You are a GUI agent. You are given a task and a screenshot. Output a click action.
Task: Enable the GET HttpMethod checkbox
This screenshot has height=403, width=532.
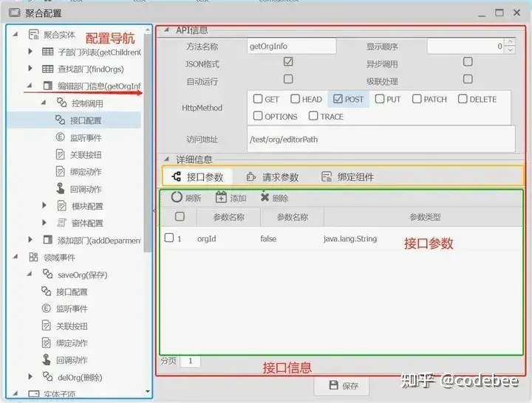pyautogui.click(x=258, y=99)
